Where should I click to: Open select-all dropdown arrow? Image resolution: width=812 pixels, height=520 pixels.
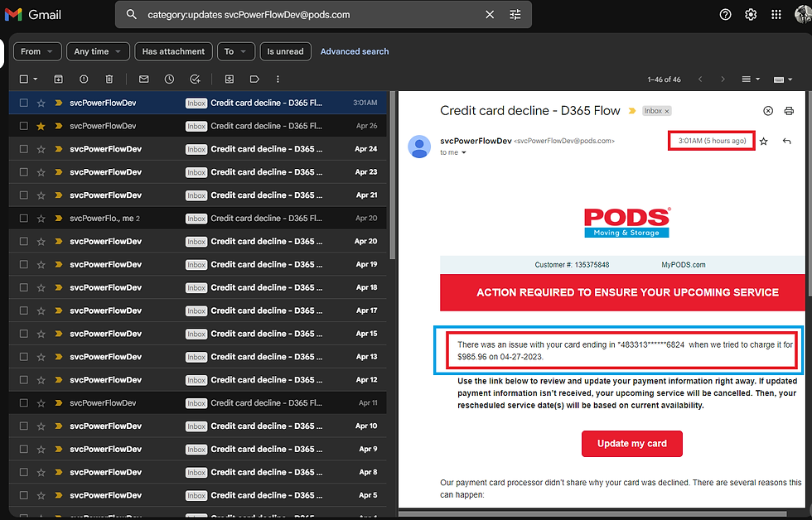pos(35,79)
